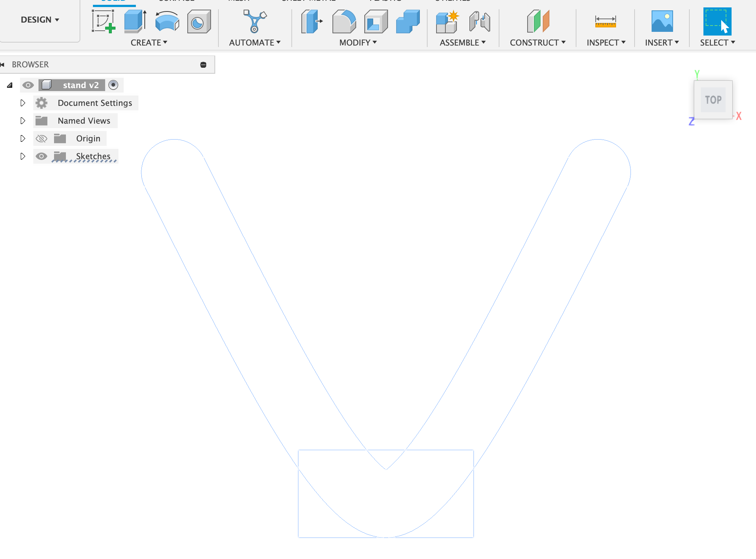
Task: Create a New Component
Action: (447, 21)
